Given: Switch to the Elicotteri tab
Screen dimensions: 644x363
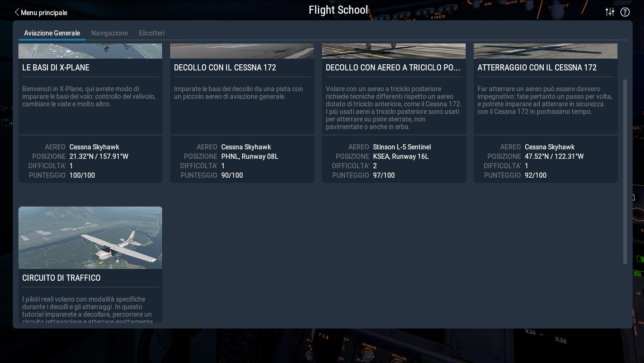Looking at the screenshot, I should coord(152,33).
